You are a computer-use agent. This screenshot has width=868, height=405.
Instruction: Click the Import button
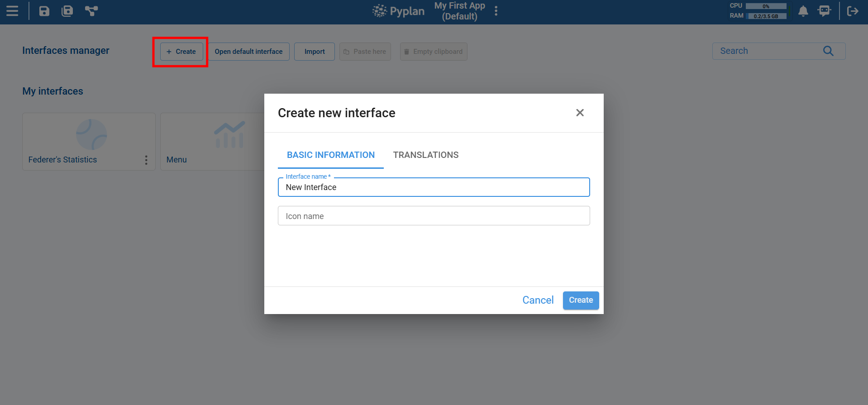[x=315, y=52]
